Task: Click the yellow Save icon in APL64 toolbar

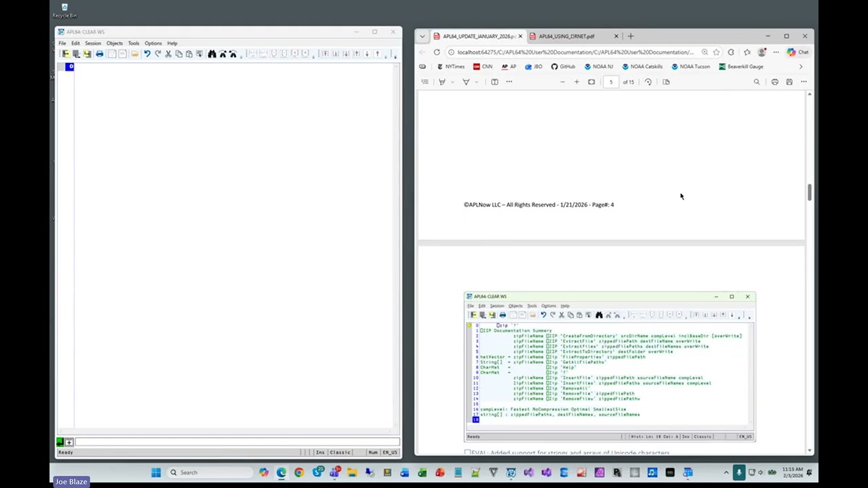Action: coord(87,54)
